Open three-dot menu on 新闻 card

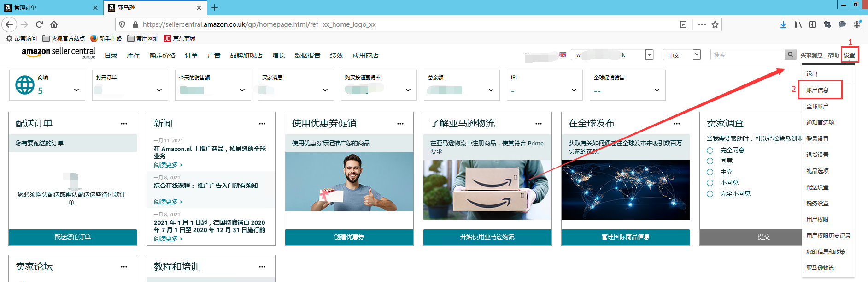pyautogui.click(x=262, y=124)
